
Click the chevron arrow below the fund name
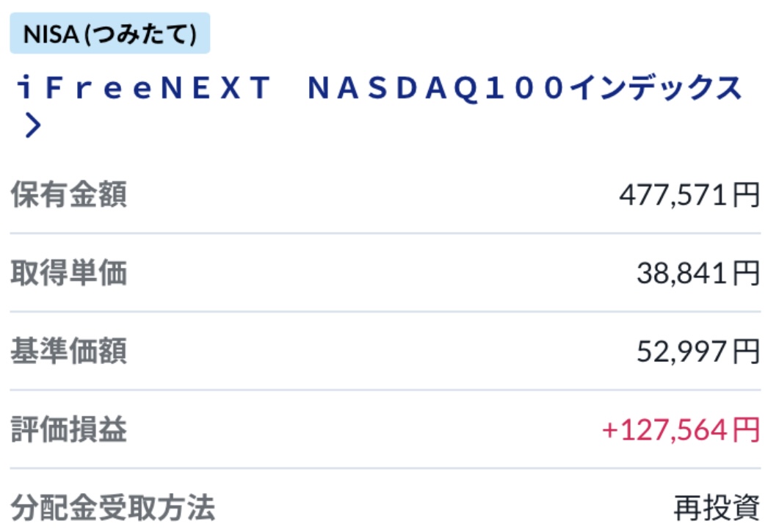pyautogui.click(x=33, y=125)
